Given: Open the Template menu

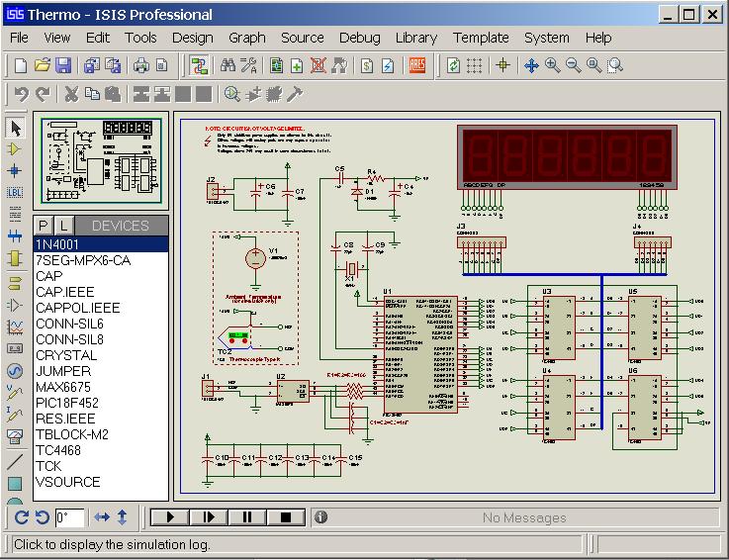Looking at the screenshot, I should [x=481, y=38].
